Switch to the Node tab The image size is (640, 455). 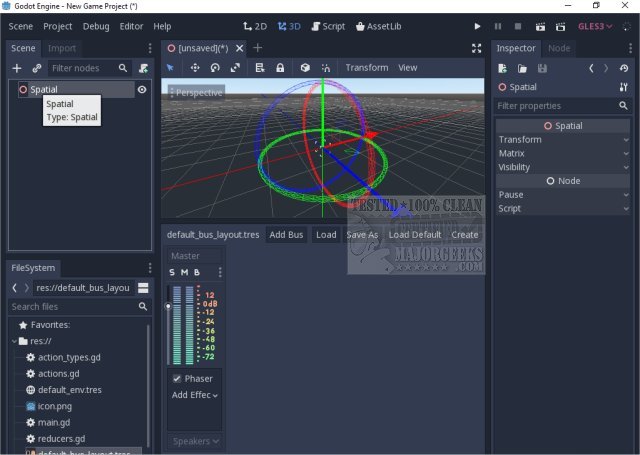point(559,48)
